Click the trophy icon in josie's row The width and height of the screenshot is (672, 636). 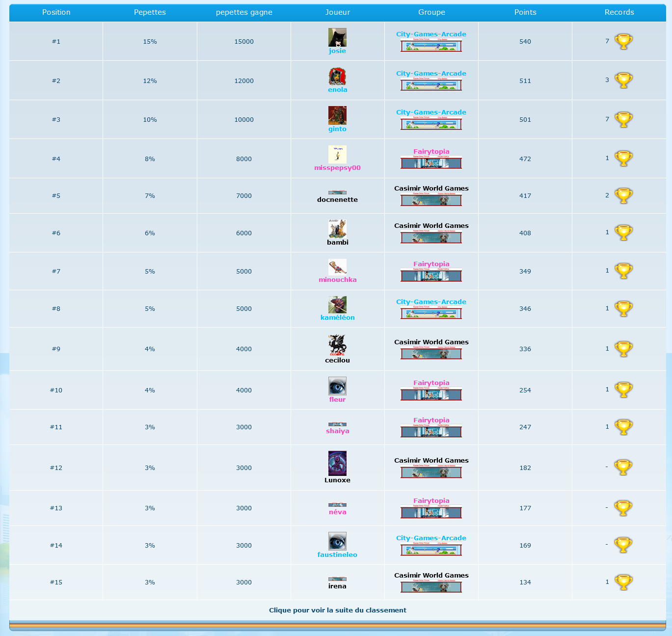623,41
